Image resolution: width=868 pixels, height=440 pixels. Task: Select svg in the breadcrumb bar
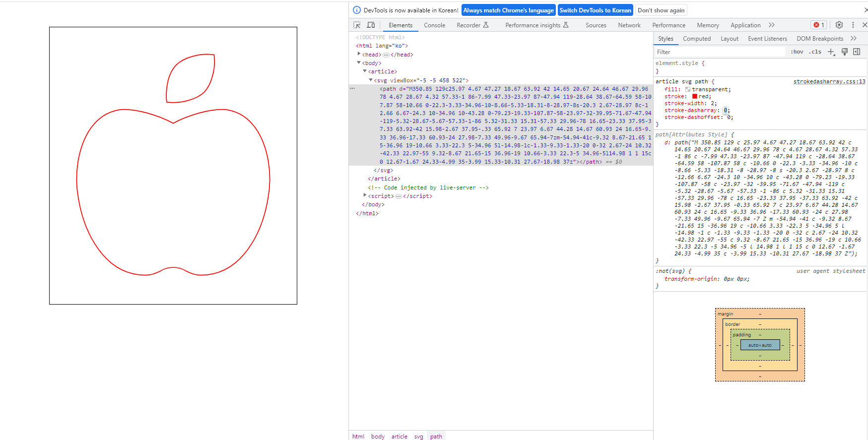coord(418,437)
